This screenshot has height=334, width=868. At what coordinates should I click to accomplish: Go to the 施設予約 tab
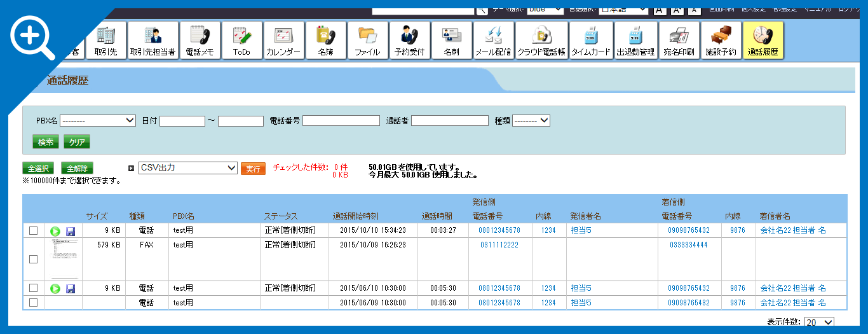click(x=721, y=41)
